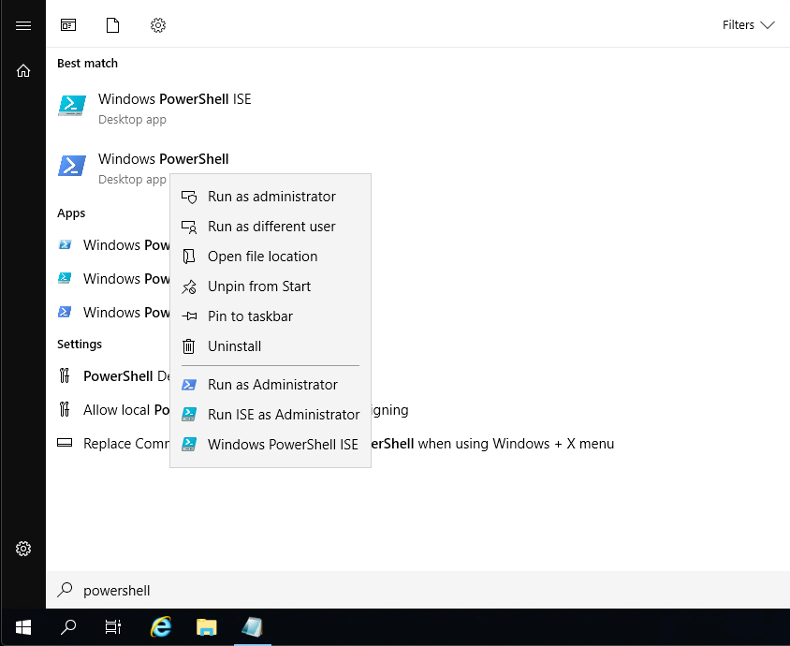Click the Windows PowerShell ISE app icon
This screenshot has height=646, width=790.
point(72,105)
